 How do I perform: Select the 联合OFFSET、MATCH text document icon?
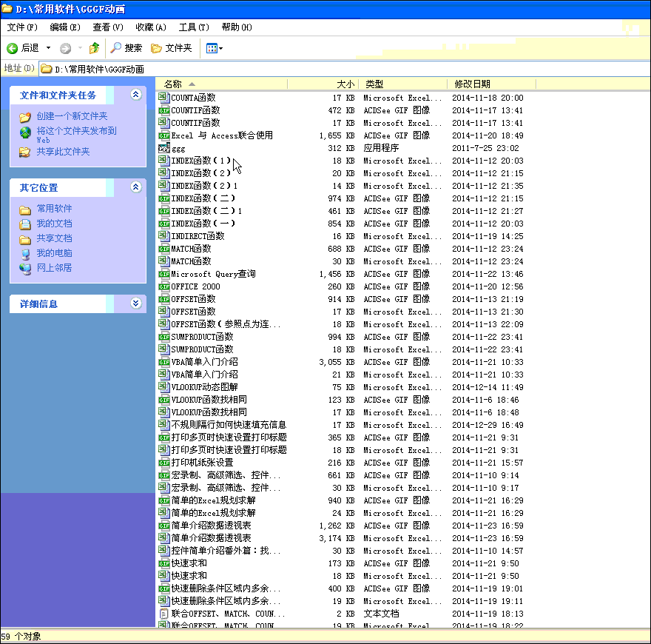click(x=163, y=614)
